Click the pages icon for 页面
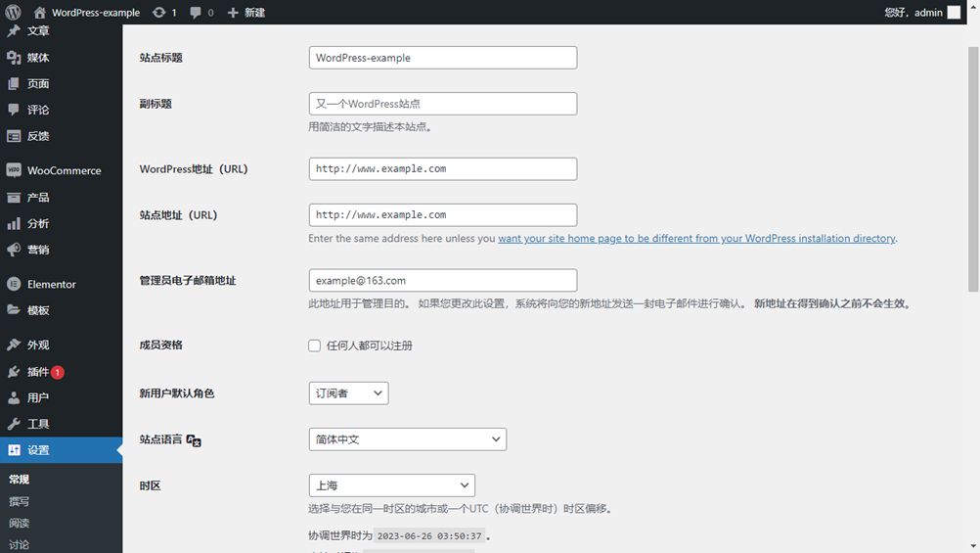 click(13, 84)
